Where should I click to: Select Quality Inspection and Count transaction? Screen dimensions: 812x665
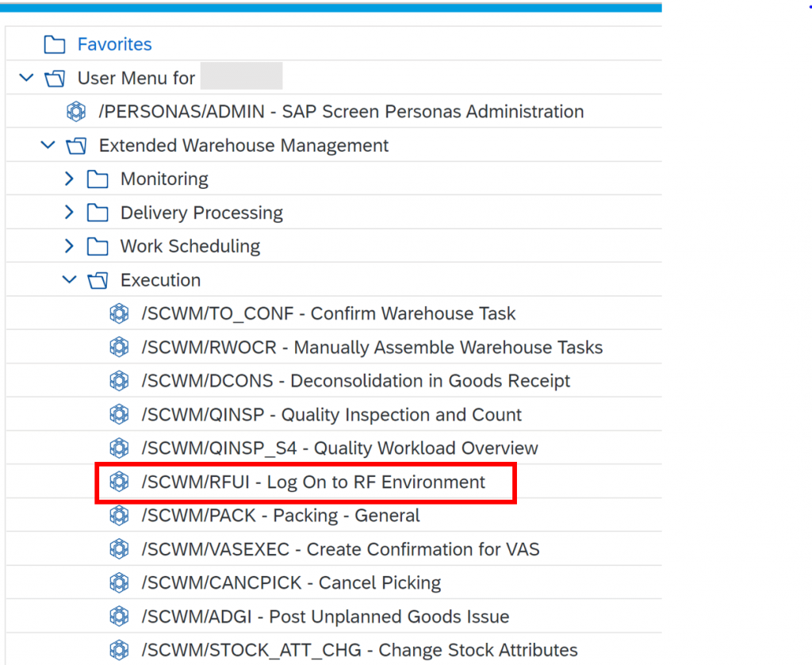(x=331, y=415)
